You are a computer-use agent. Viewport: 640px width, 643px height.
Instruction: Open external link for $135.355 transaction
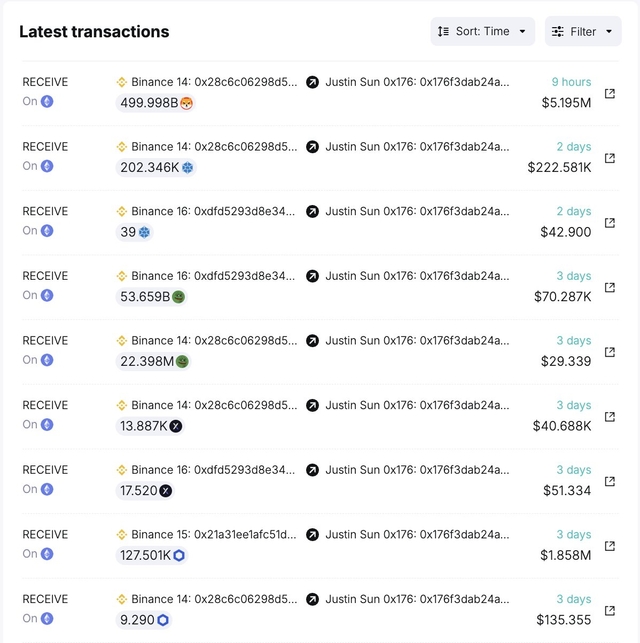click(x=610, y=611)
